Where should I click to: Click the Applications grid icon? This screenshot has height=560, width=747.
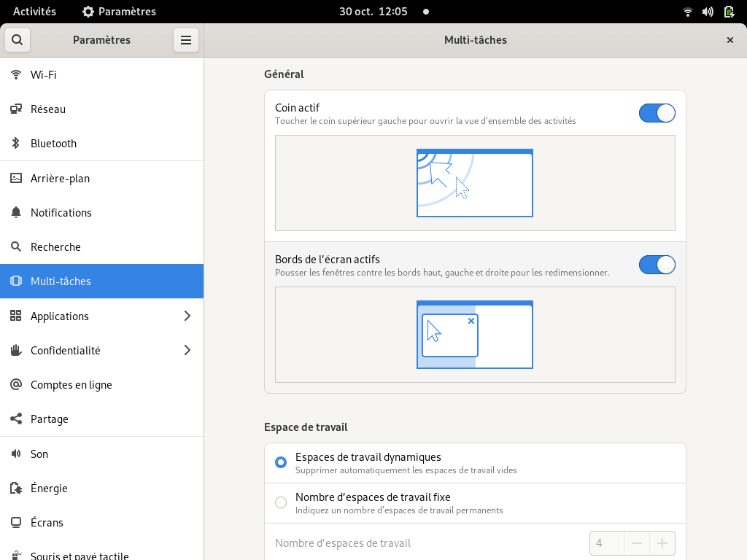click(16, 316)
